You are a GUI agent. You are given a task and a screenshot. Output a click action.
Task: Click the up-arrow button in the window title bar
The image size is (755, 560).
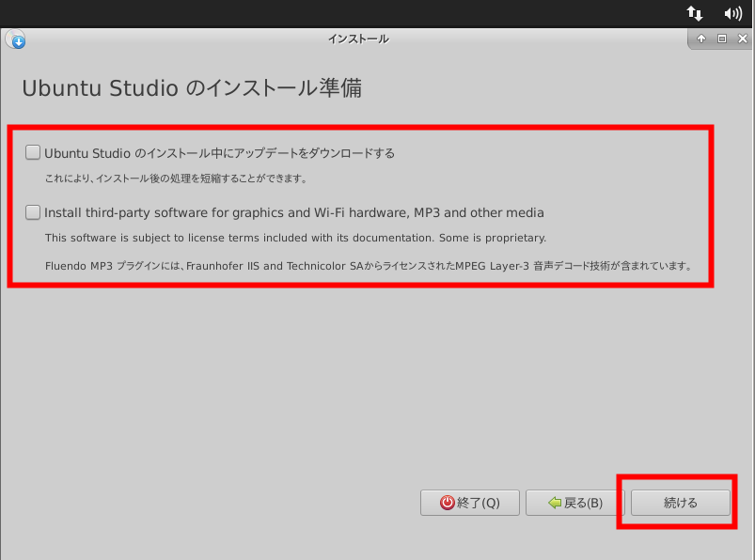701,39
